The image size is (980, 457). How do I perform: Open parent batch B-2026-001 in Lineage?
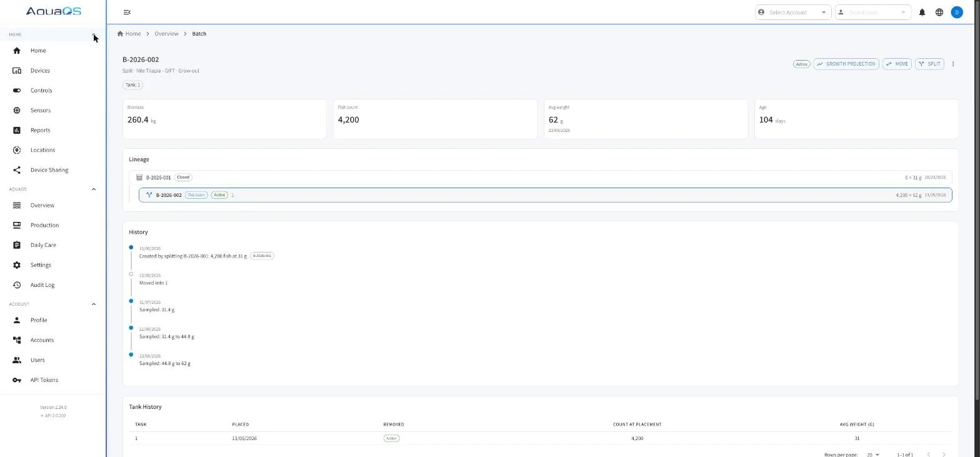coord(540,178)
